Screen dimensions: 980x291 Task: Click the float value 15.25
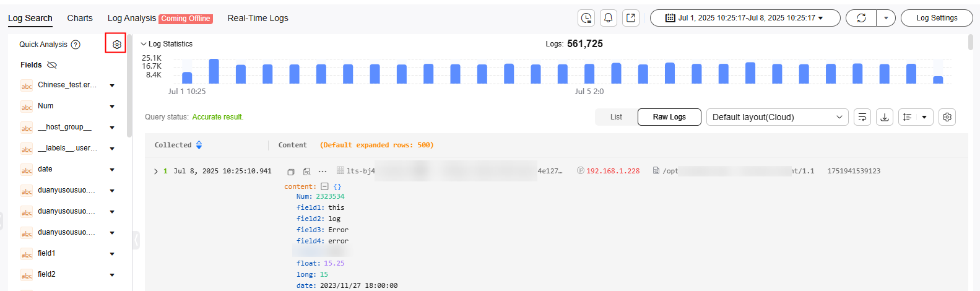[334, 263]
